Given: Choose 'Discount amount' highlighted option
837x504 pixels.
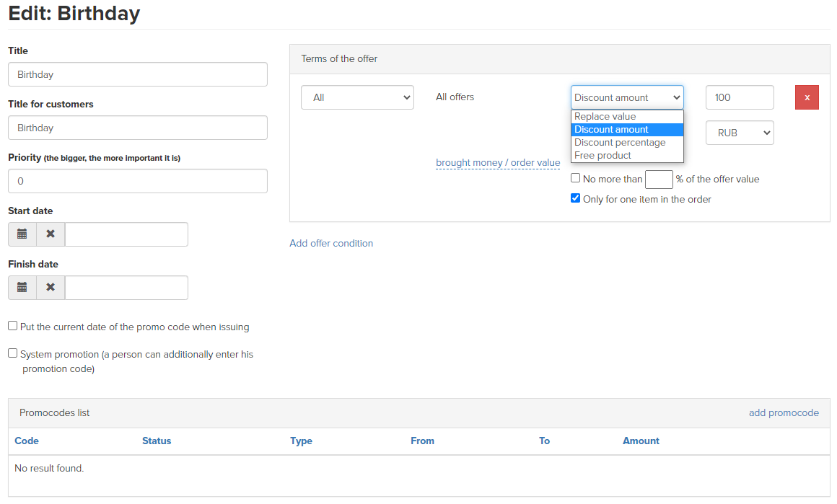Looking at the screenshot, I should coord(627,130).
